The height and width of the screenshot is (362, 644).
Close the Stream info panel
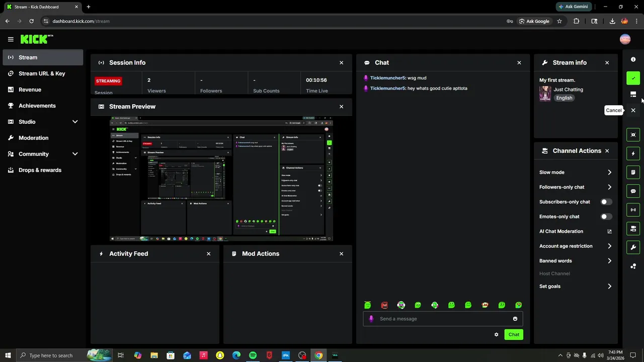[607, 63]
